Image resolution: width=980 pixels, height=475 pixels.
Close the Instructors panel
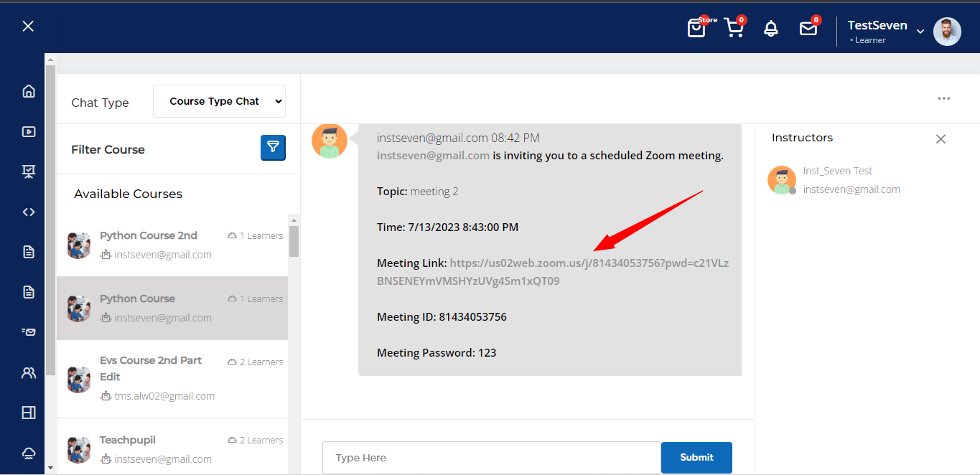[x=941, y=139]
